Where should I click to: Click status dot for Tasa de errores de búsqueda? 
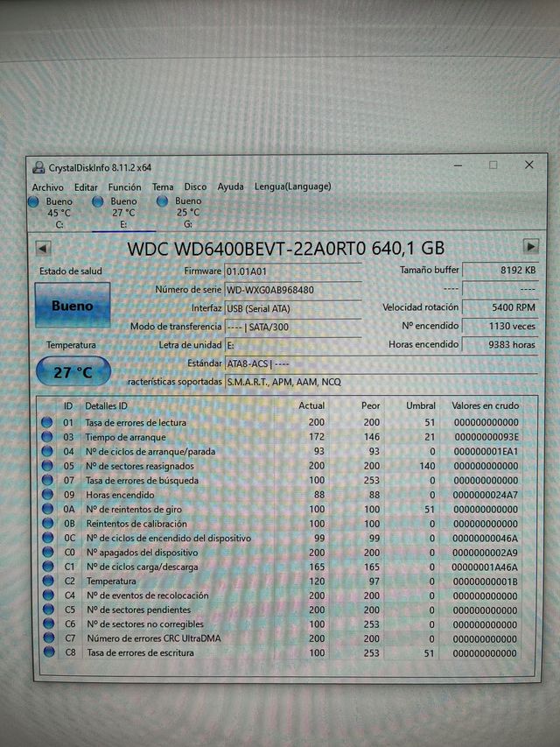point(47,480)
